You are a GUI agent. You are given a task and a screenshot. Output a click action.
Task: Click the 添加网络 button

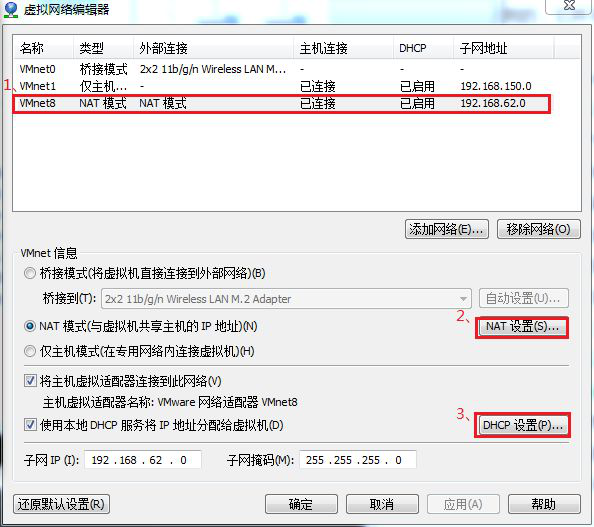coord(447,229)
